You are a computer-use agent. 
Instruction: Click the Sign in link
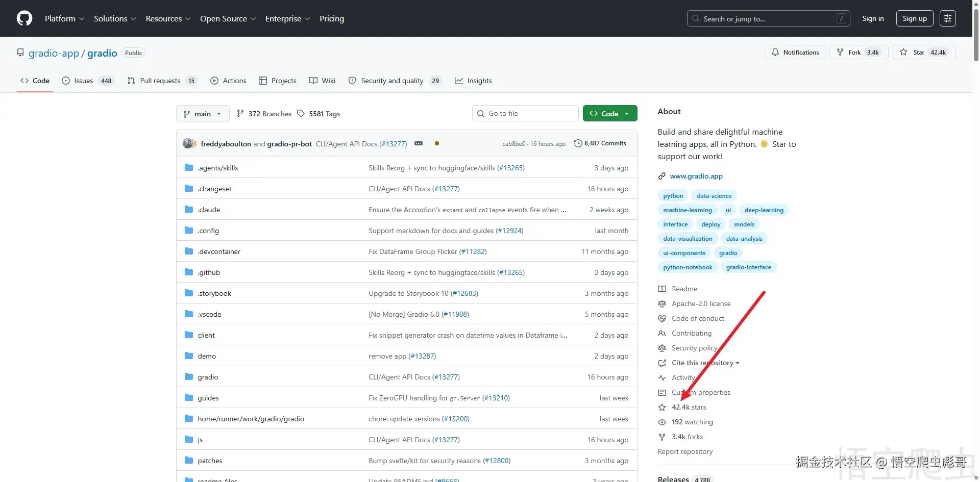pyautogui.click(x=873, y=18)
